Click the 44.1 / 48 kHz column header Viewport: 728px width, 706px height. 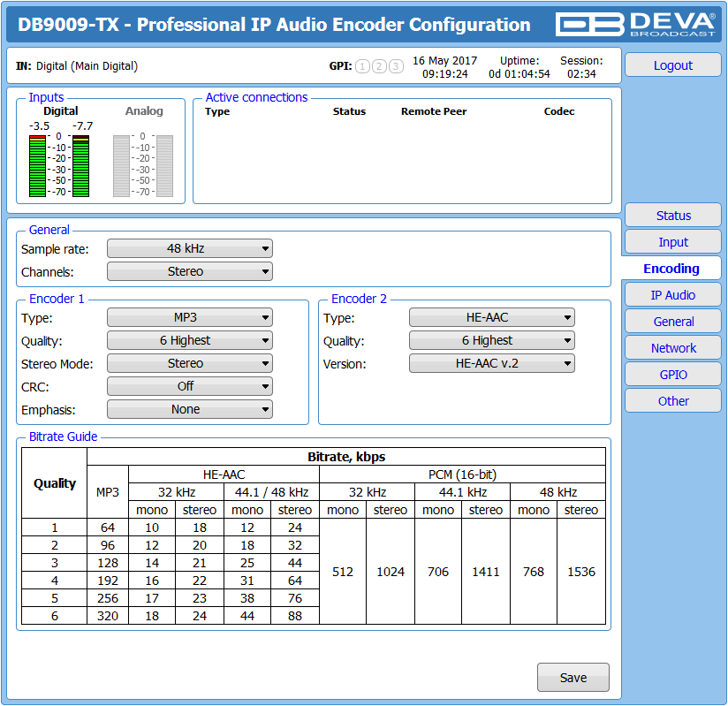click(271, 492)
